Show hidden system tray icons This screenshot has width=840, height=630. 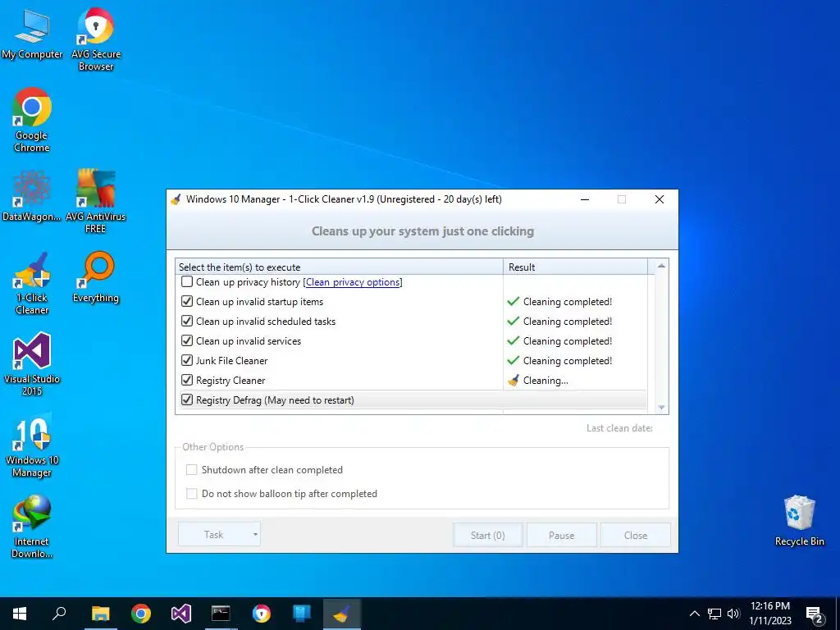point(694,614)
